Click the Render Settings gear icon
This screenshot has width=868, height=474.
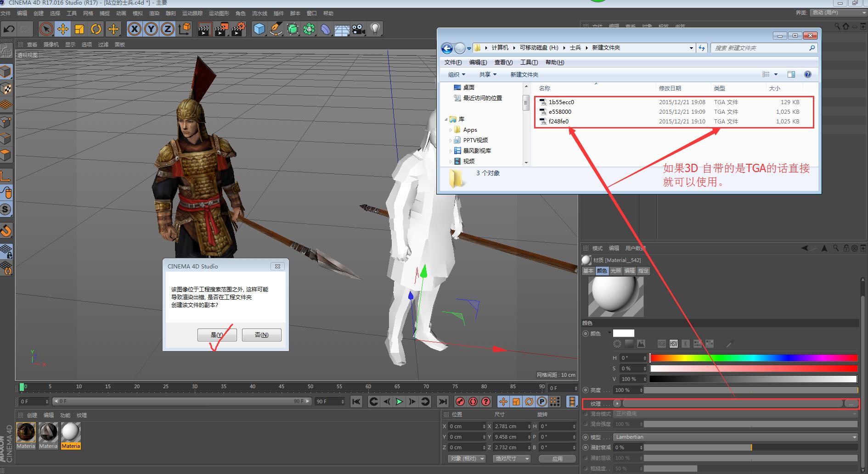pos(238,29)
